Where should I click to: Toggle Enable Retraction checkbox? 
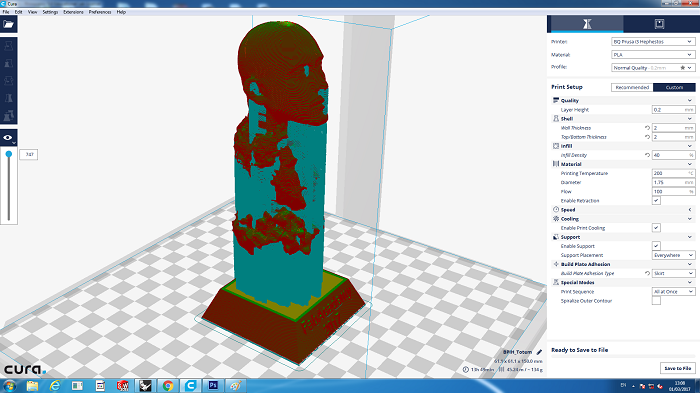656,201
